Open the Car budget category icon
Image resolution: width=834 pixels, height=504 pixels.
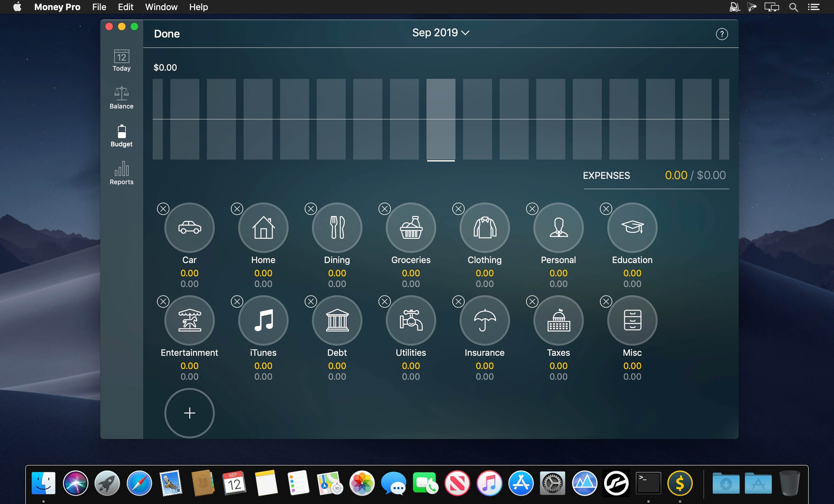(189, 227)
